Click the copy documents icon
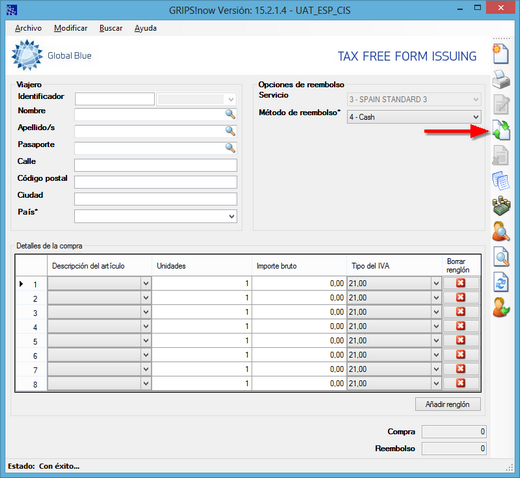 click(x=501, y=180)
